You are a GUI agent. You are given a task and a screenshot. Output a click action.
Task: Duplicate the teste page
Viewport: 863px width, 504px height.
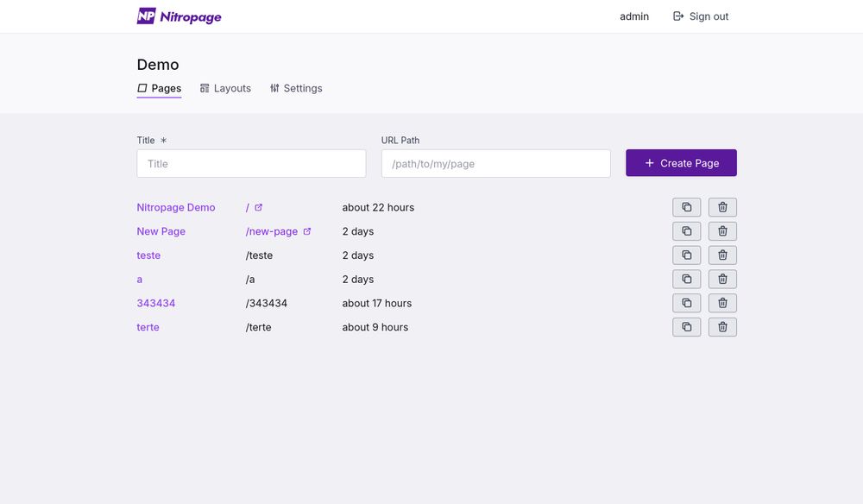[x=686, y=255]
